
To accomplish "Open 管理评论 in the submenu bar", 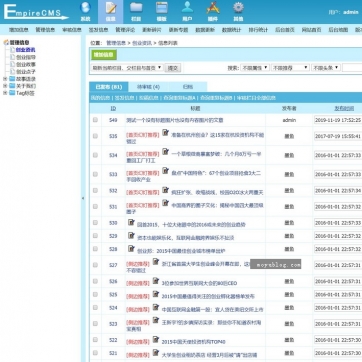I will (125, 30).
